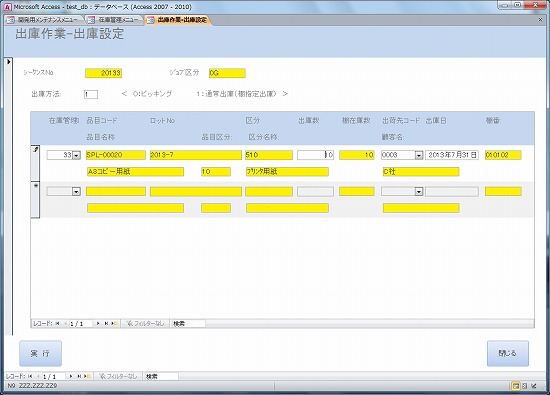Switch to the 開発用メンテナンスメニュー tab
This screenshot has width=550, height=395.
(x=44, y=20)
